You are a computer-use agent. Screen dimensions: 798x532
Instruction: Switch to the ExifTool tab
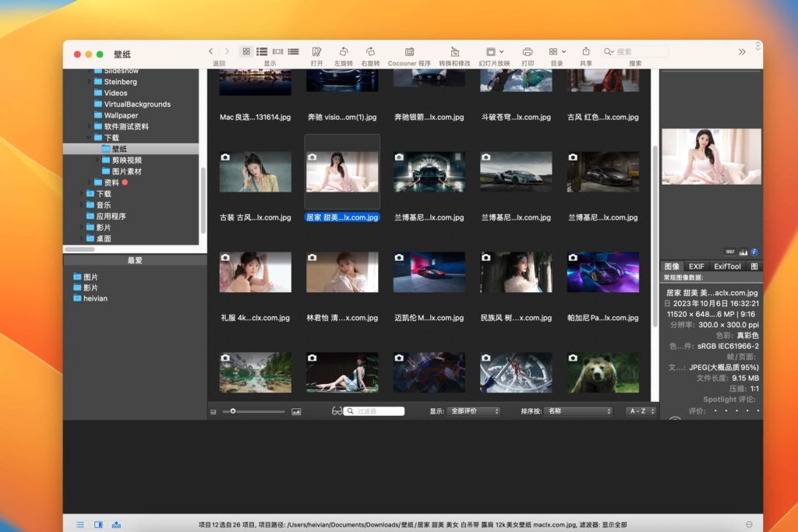[727, 266]
